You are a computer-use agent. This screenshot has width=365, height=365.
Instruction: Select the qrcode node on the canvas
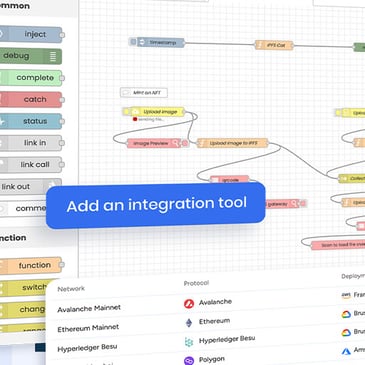230,180
